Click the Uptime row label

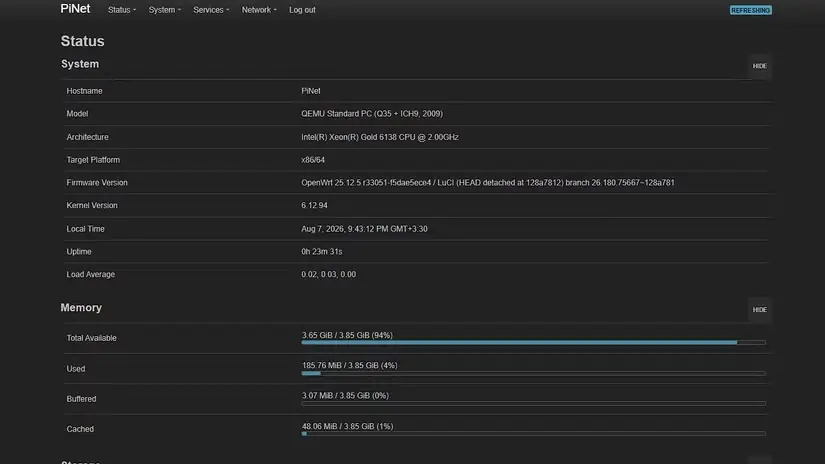[x=79, y=251]
